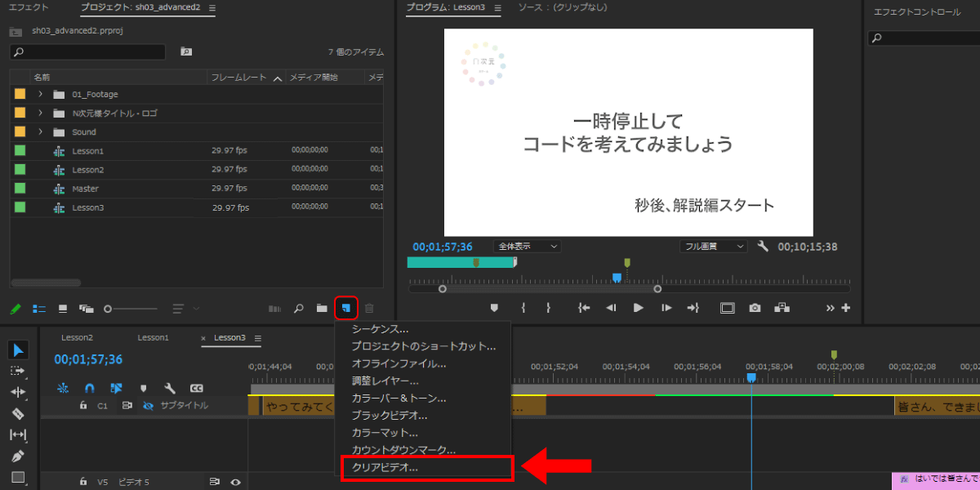Expand the N次元様タイトル・ロゴ bin
This screenshot has height=490, width=980.
39,113
